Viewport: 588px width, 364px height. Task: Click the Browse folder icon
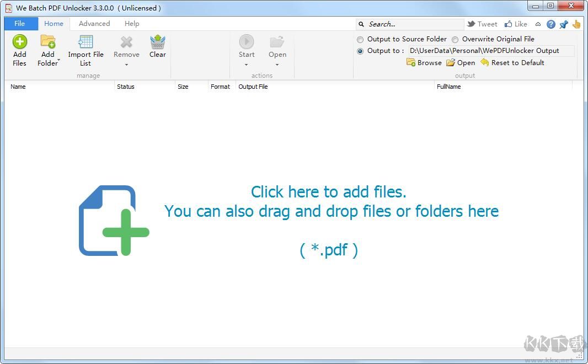point(411,62)
